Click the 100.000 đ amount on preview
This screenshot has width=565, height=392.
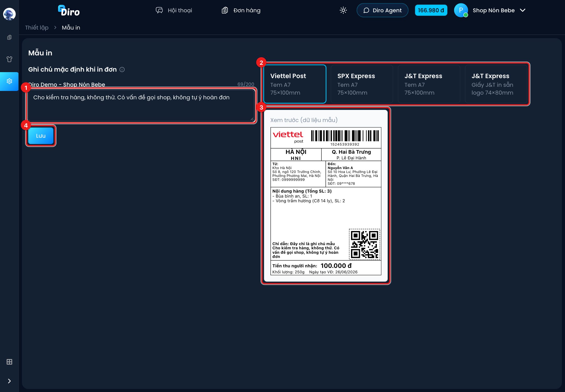click(336, 266)
